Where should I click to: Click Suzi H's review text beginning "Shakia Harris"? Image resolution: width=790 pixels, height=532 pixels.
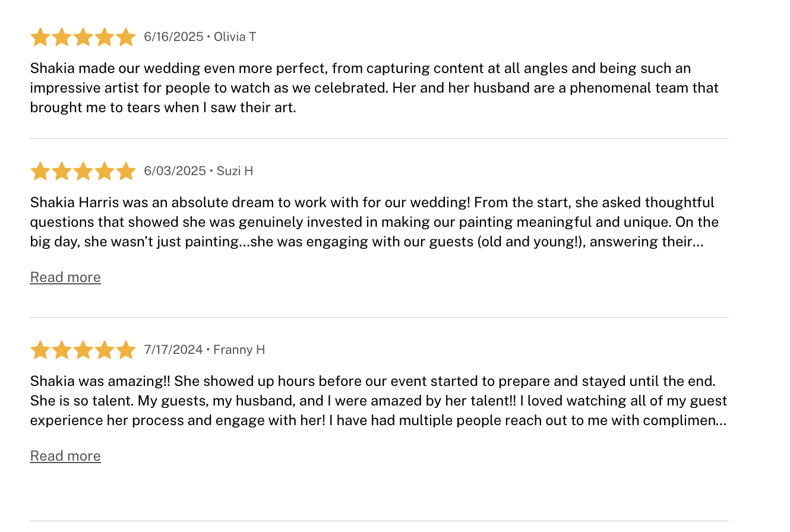tap(374, 222)
